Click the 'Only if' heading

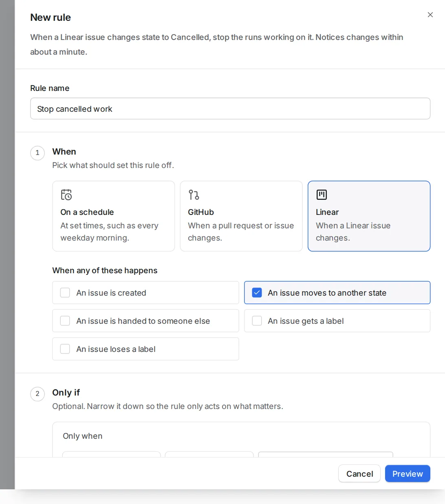click(66, 392)
